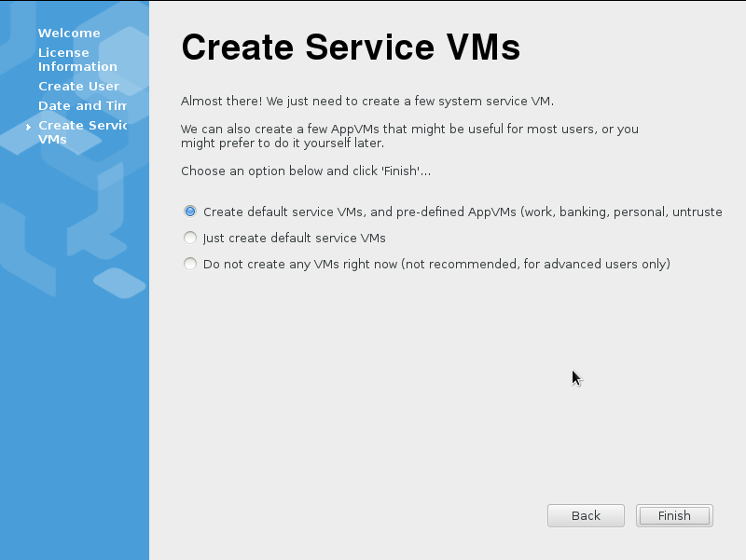746x560 pixels.
Task: Click the current-step arrow marker in sidebar
Action: pyautogui.click(x=28, y=127)
